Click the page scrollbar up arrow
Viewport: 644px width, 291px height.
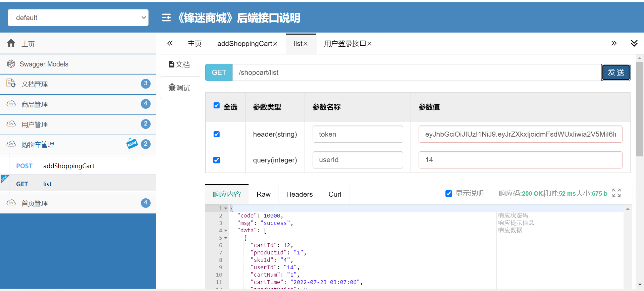pos(640,58)
